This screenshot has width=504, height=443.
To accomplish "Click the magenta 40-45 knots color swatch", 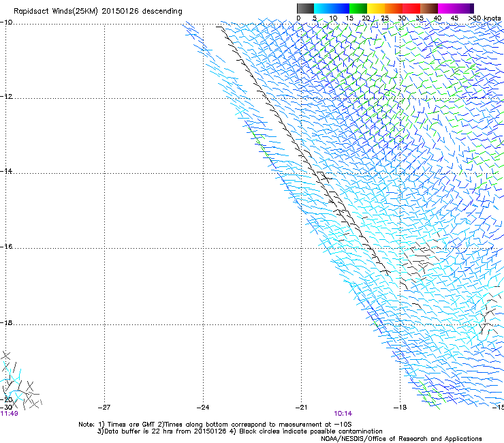I will 447,8.
